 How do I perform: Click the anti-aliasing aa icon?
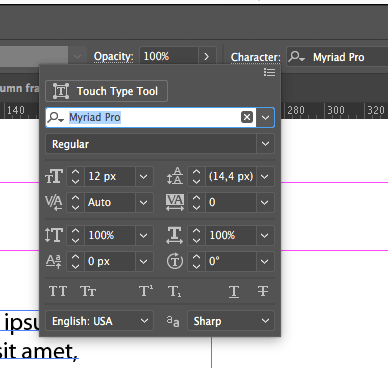(173, 322)
